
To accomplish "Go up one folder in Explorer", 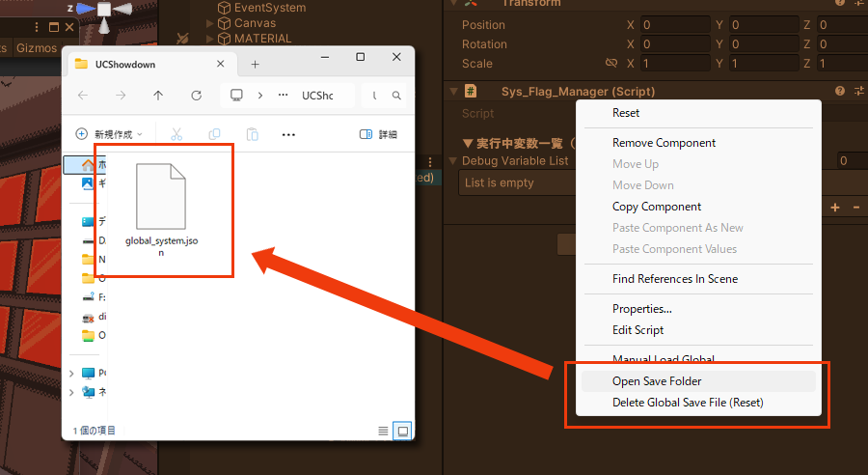I will click(158, 96).
